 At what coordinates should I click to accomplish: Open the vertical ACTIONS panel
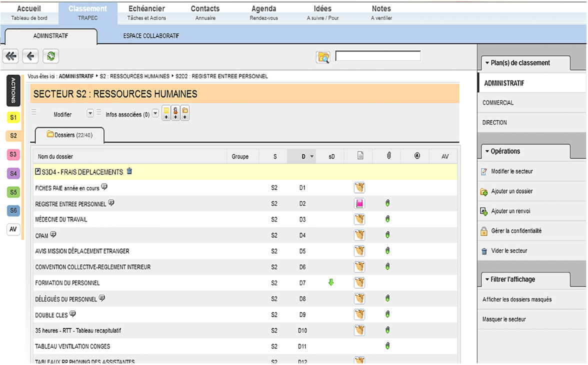[x=13, y=90]
